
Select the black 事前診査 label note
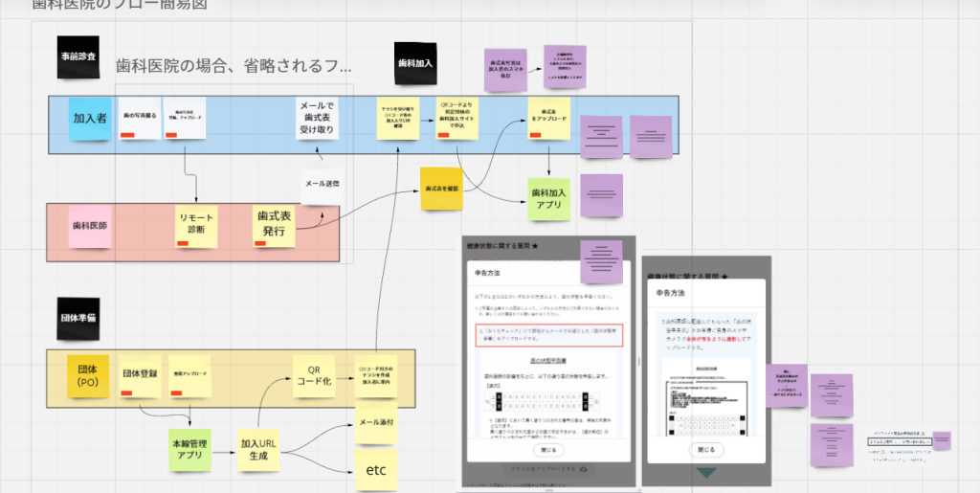tap(78, 56)
